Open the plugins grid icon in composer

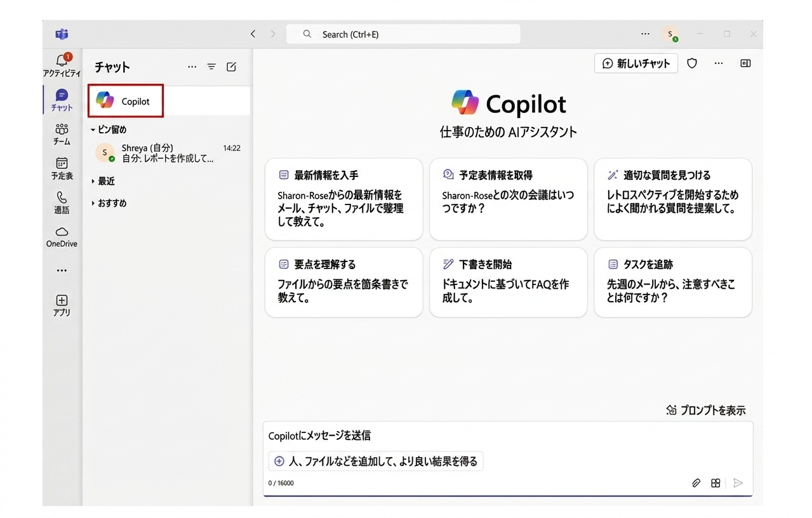click(x=715, y=483)
